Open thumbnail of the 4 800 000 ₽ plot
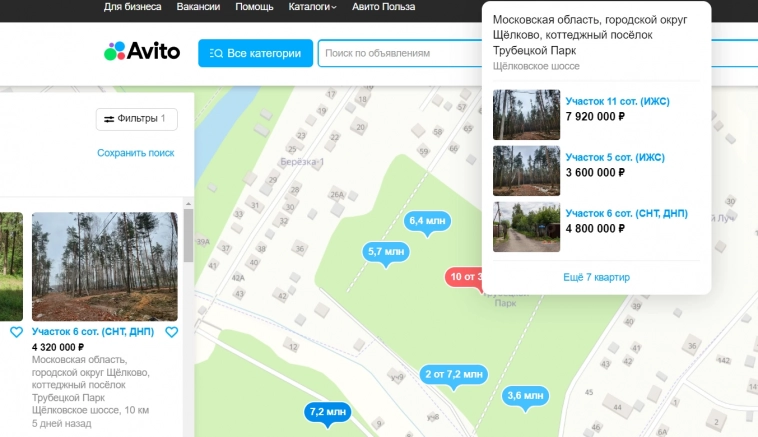Viewport: 758px width, 437px height. (526, 227)
